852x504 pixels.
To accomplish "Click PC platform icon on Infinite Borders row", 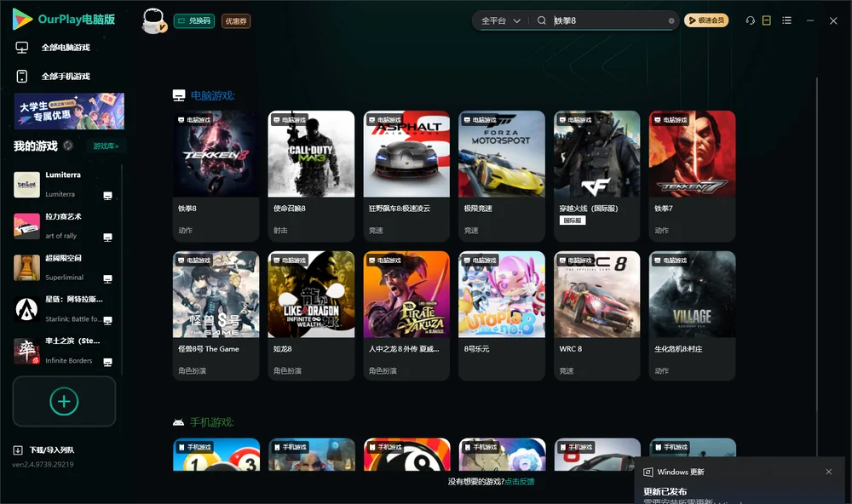I will [x=107, y=363].
